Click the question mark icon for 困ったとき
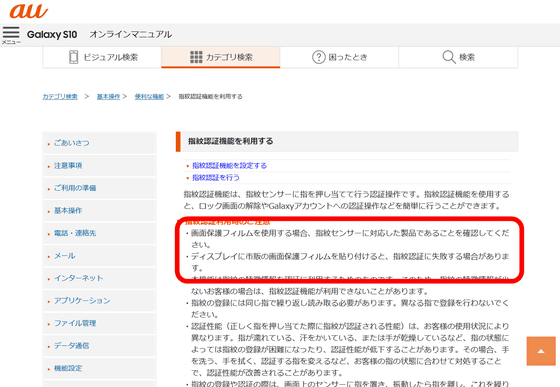The width and height of the screenshot is (560, 387). (319, 57)
